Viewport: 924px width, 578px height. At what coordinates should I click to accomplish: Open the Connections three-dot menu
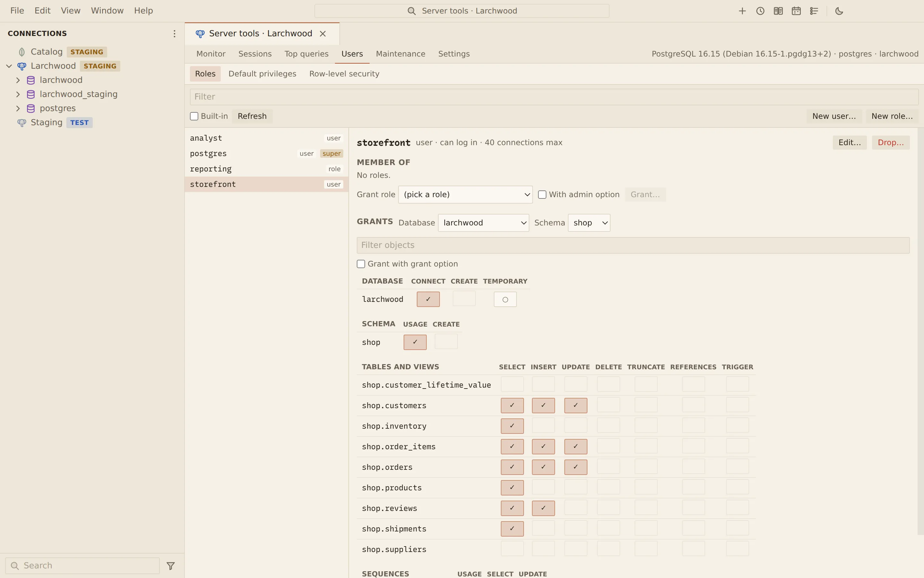(174, 34)
